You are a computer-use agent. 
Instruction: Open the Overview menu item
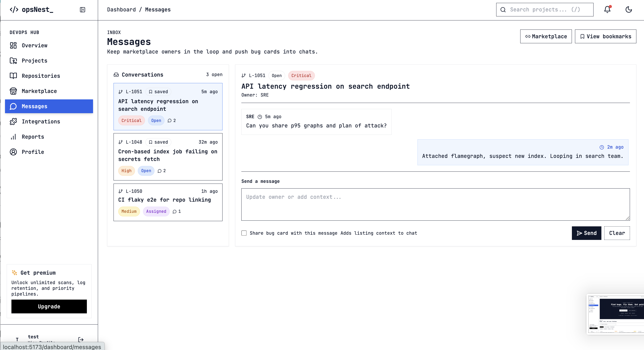34,45
